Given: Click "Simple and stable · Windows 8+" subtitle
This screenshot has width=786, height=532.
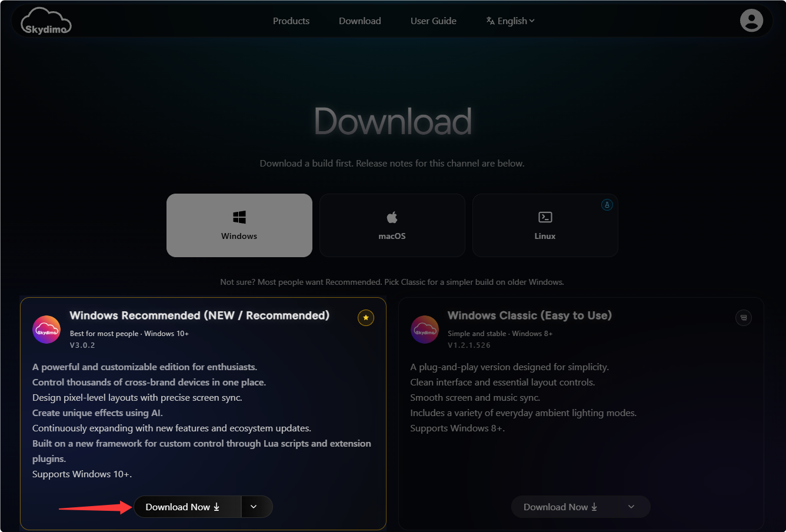Looking at the screenshot, I should pos(500,334).
